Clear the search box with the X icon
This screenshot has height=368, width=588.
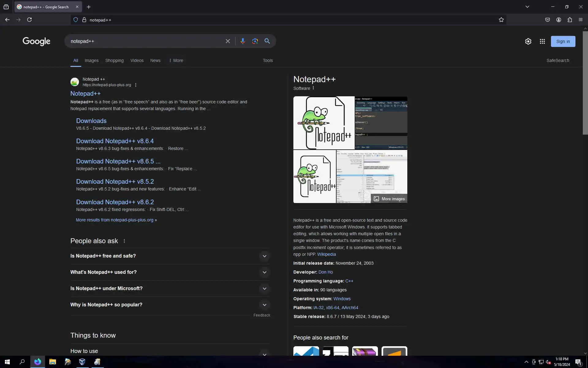[x=228, y=41]
